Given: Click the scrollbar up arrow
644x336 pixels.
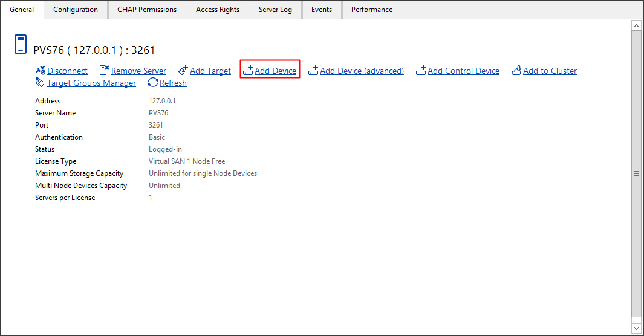Looking at the screenshot, I should click(636, 25).
